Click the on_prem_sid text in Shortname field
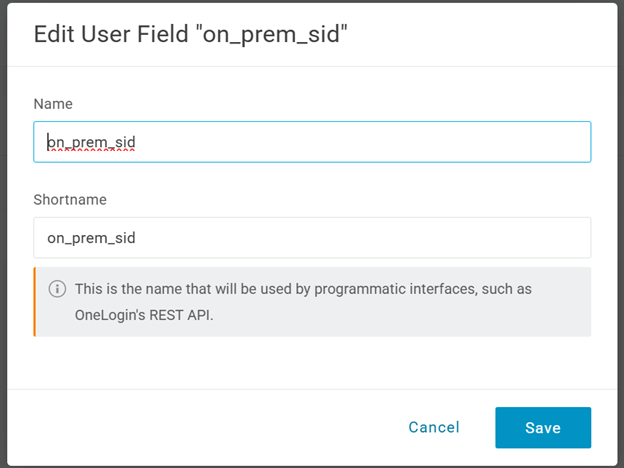This screenshot has height=468, width=624. tap(91, 238)
